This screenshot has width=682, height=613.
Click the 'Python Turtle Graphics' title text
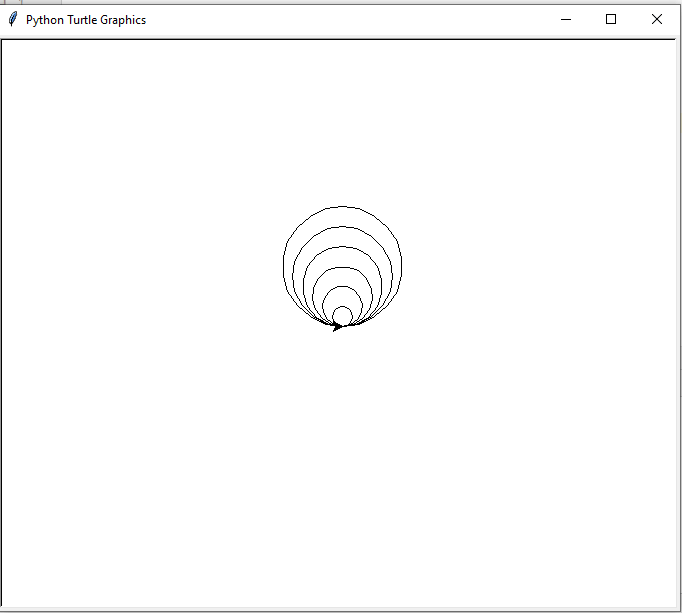(86, 20)
